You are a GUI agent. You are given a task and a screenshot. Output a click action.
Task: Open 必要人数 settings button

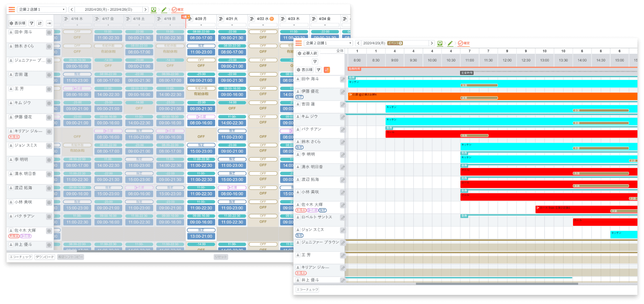(307, 53)
